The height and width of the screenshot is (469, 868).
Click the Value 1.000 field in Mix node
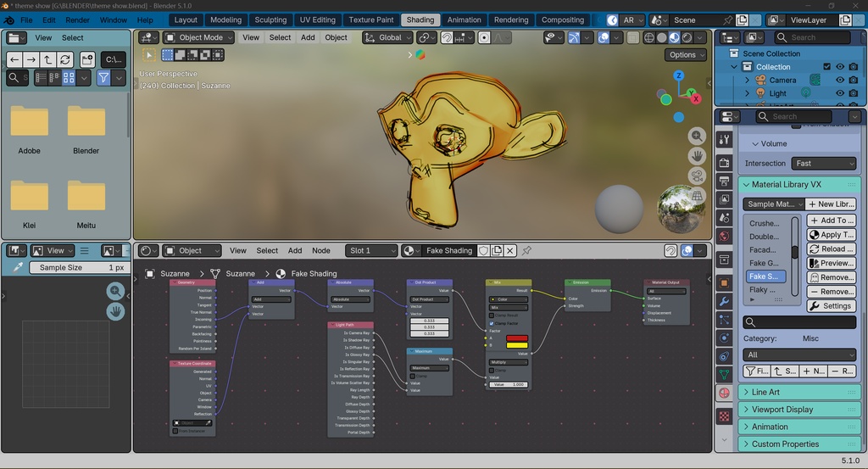pyautogui.click(x=509, y=384)
